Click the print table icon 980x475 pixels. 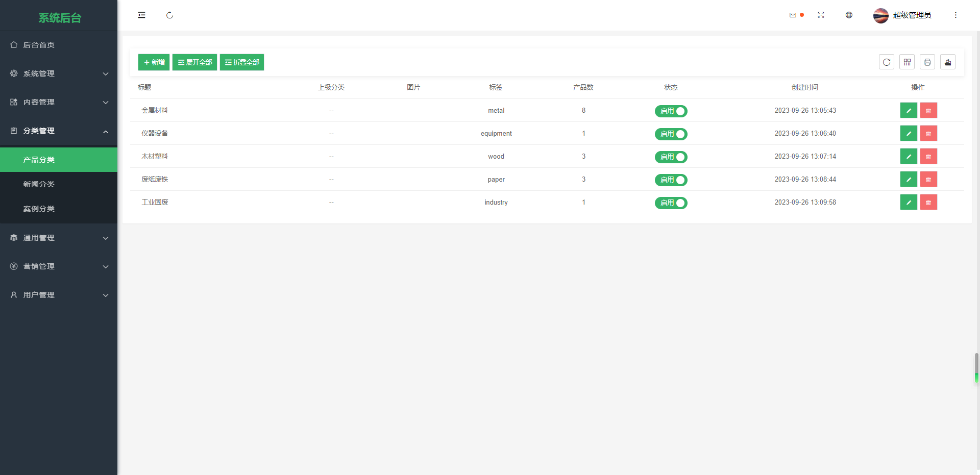click(927, 62)
